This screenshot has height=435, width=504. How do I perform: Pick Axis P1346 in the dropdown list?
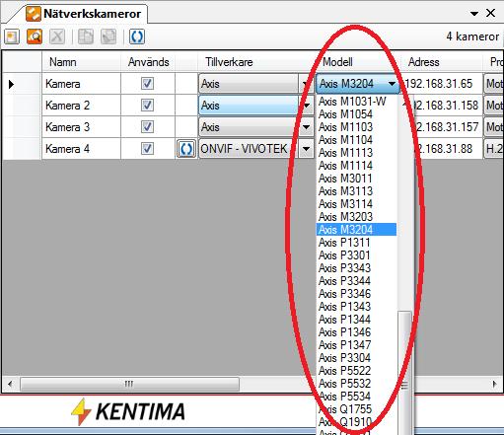pos(356,332)
